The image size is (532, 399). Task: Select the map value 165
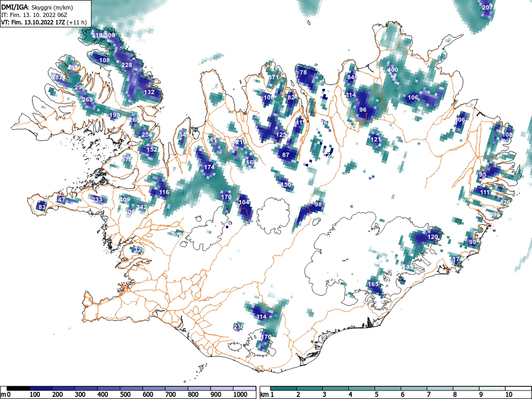click(x=373, y=284)
